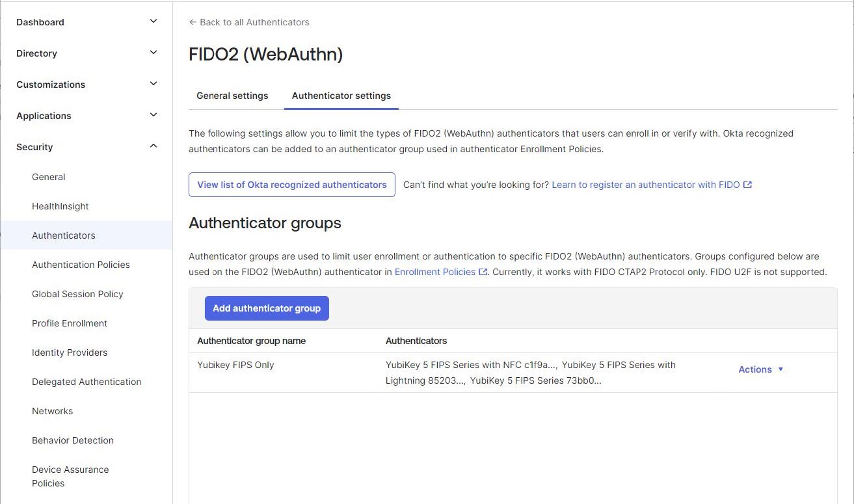Viewport: 854px width, 504px height.
Task: Collapse the Security section chevron
Action: tap(153, 146)
